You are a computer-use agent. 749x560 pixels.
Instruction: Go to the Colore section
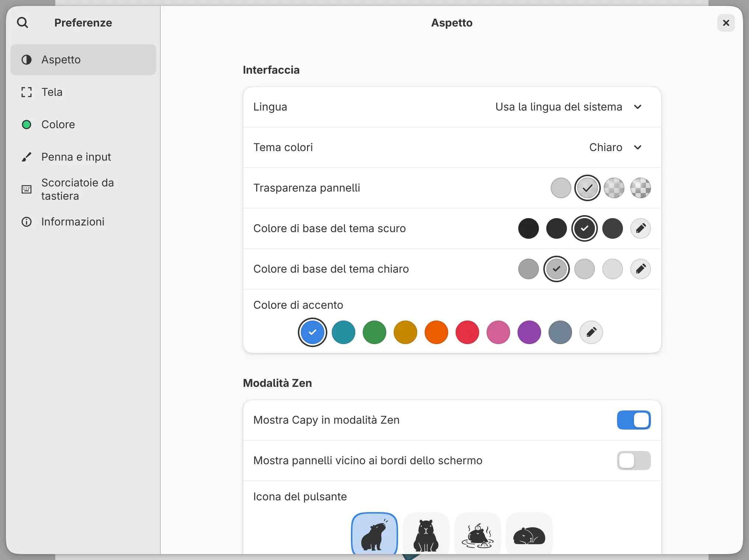(83, 125)
